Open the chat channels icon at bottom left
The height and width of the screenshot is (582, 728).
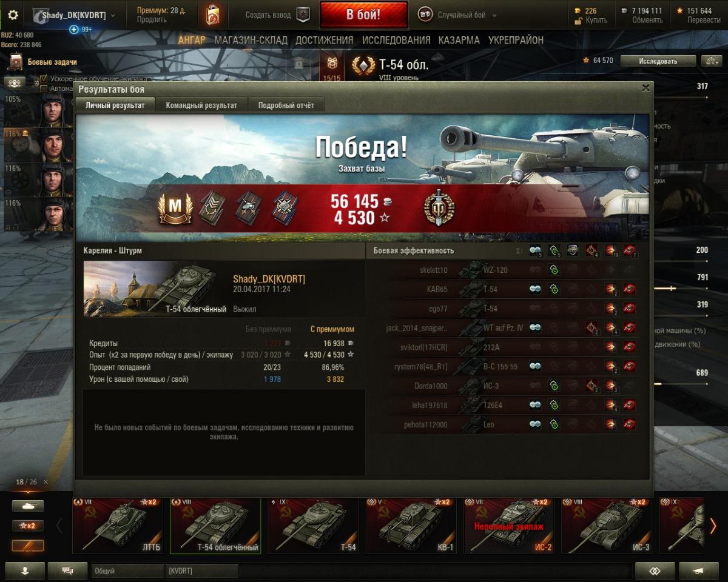67,570
